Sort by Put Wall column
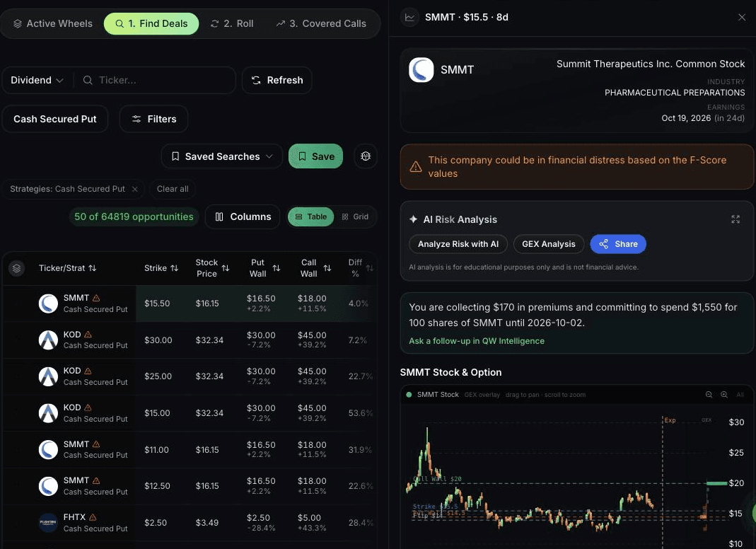Viewport: 756px width, 549px height. pyautogui.click(x=264, y=267)
